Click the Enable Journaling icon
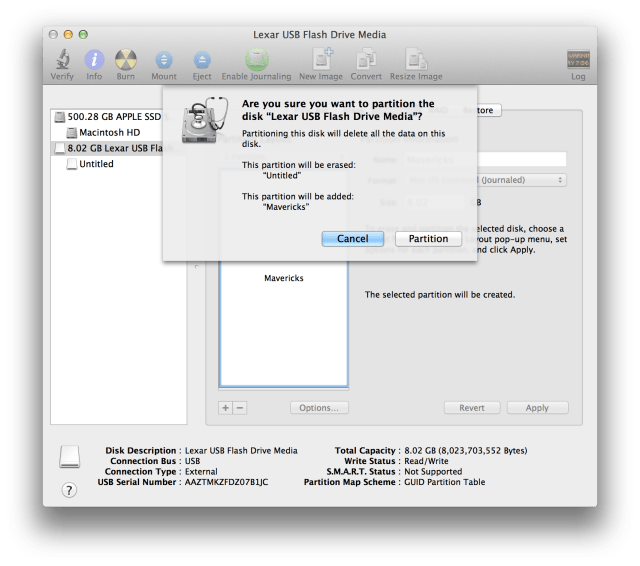The image size is (640, 566). 256,60
